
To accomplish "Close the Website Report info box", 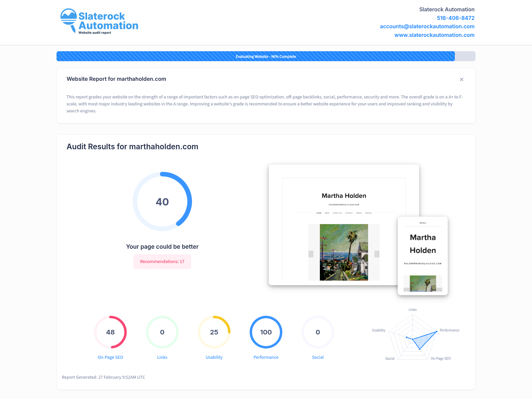I will (x=462, y=79).
